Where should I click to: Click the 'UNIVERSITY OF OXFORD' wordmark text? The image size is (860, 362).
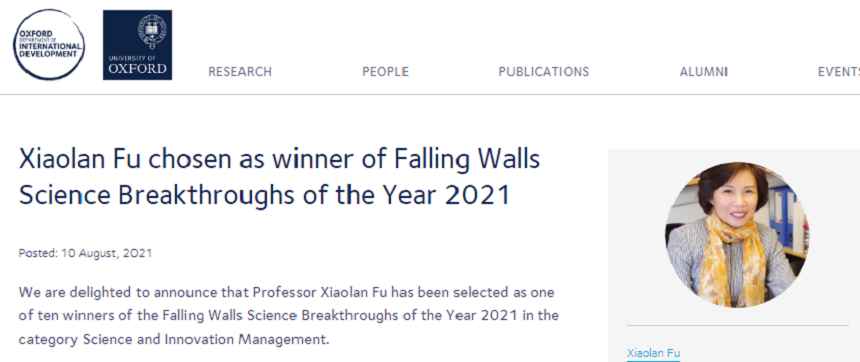pos(137,66)
